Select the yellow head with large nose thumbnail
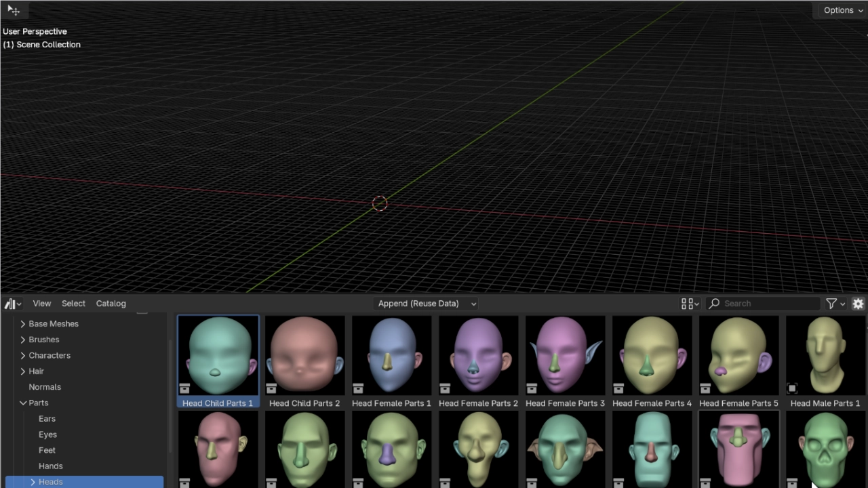The height and width of the screenshot is (488, 868). [478, 449]
